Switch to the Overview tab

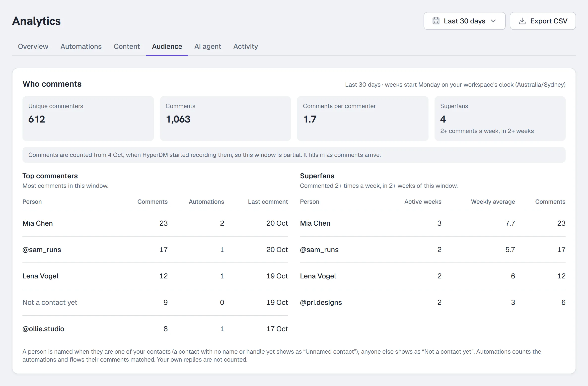(33, 46)
